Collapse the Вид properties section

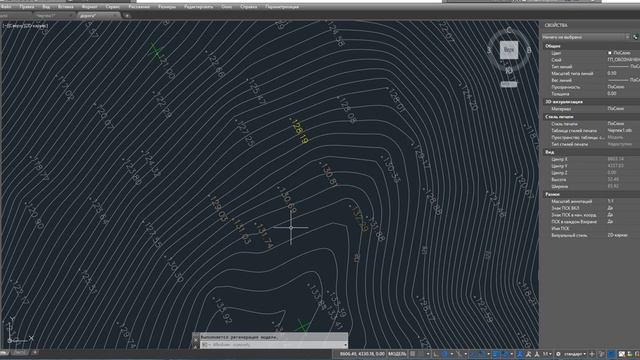coord(549,152)
